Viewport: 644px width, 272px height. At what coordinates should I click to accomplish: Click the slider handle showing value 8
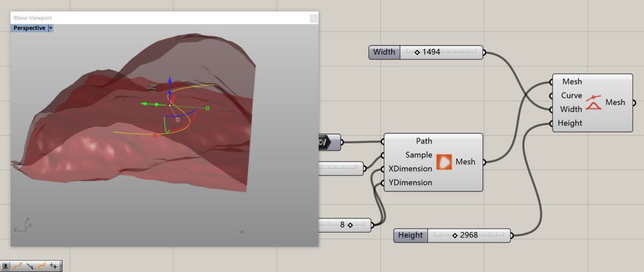point(350,225)
